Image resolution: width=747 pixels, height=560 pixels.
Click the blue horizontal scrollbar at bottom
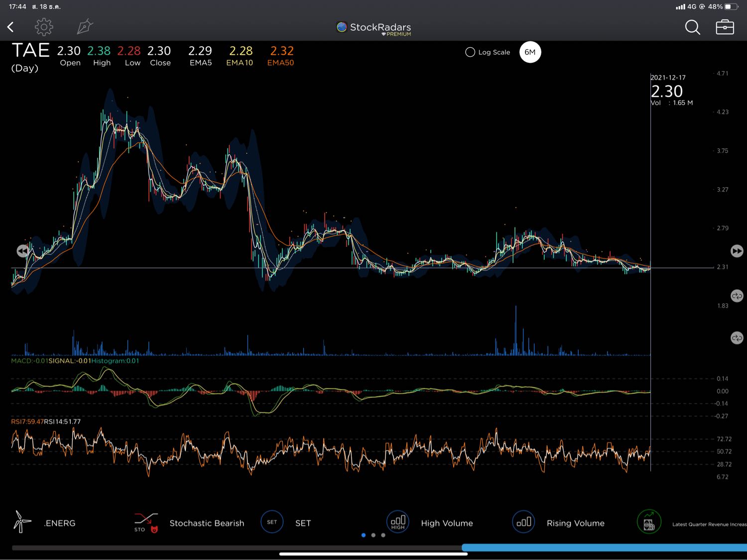[x=604, y=548]
